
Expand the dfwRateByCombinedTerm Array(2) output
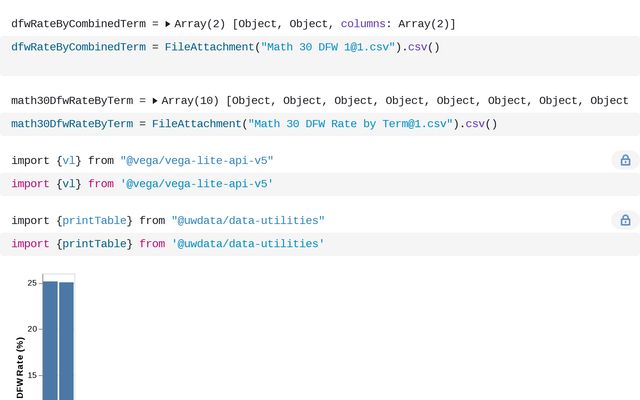tap(168, 23)
